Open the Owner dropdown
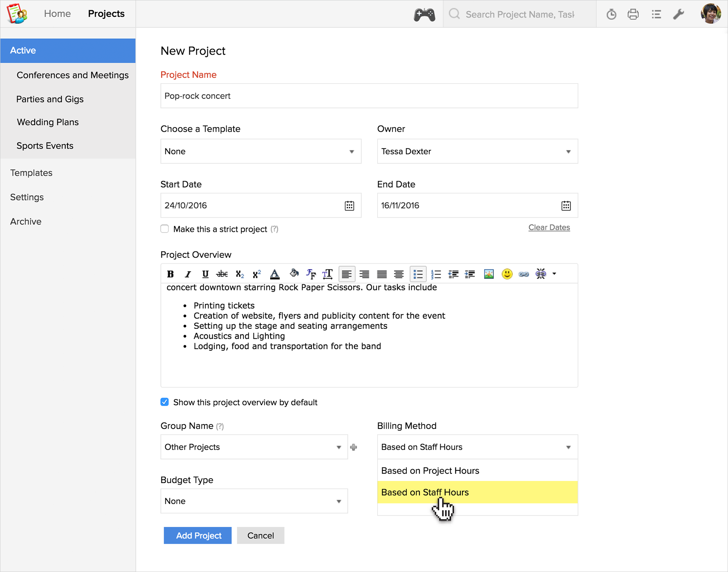Screen dimensions: 728x572 click(x=477, y=151)
